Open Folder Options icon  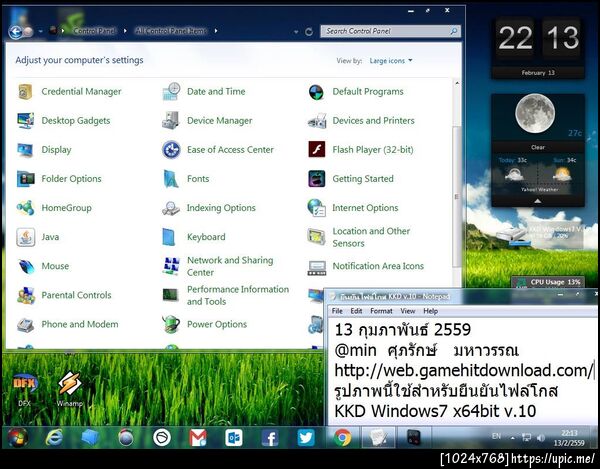click(x=25, y=179)
